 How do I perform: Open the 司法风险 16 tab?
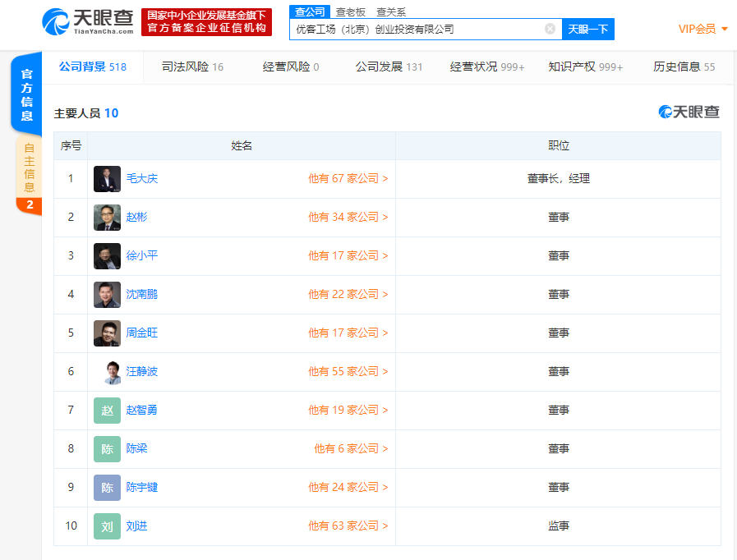click(192, 67)
